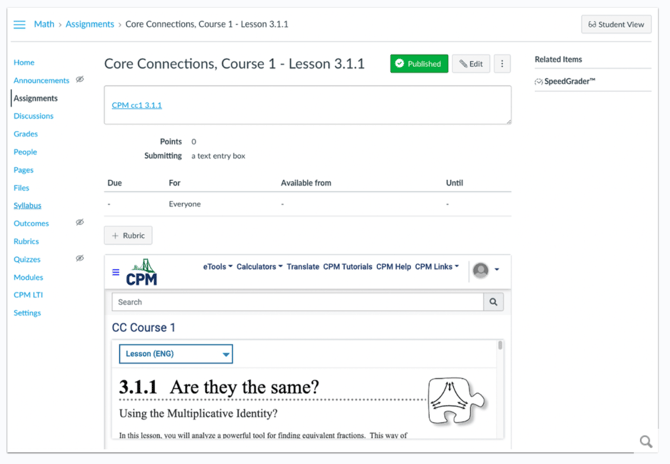Image resolution: width=670 pixels, height=464 pixels.
Task: Open the Canvas hamburger navigation menu
Action: pos(19,24)
